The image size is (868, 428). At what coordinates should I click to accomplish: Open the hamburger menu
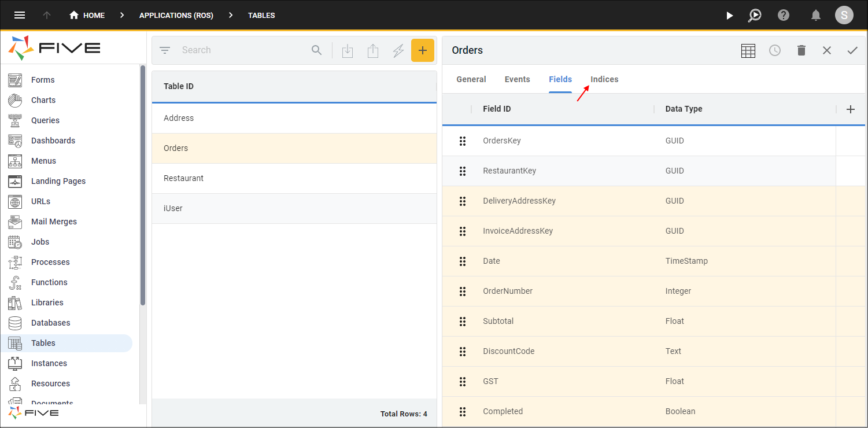20,15
